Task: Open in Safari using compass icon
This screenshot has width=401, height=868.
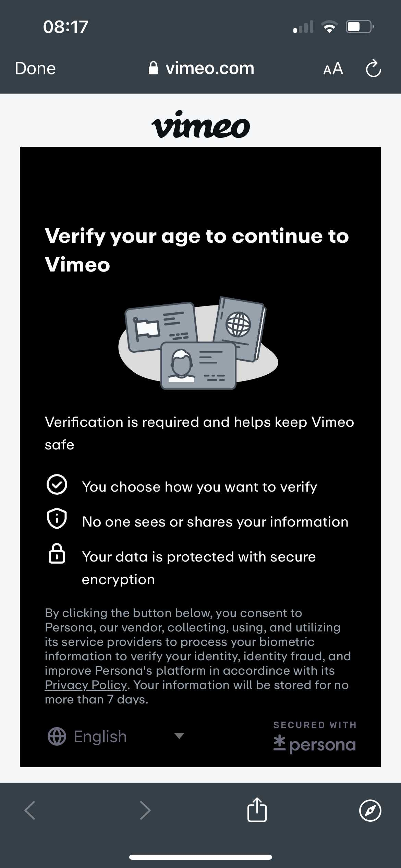Action: click(370, 810)
